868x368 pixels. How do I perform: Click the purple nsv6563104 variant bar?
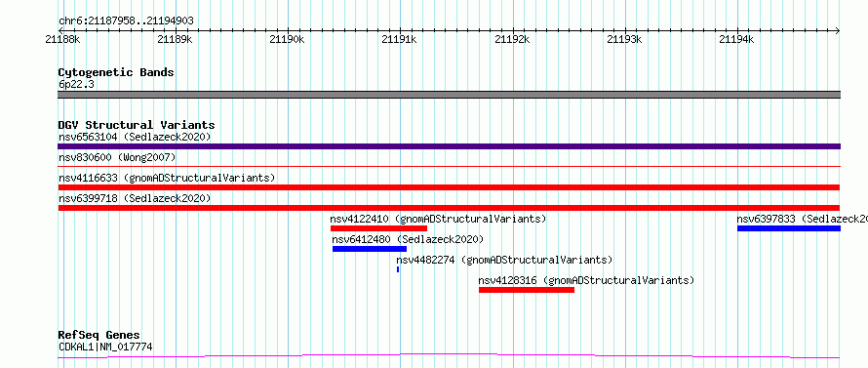click(449, 146)
